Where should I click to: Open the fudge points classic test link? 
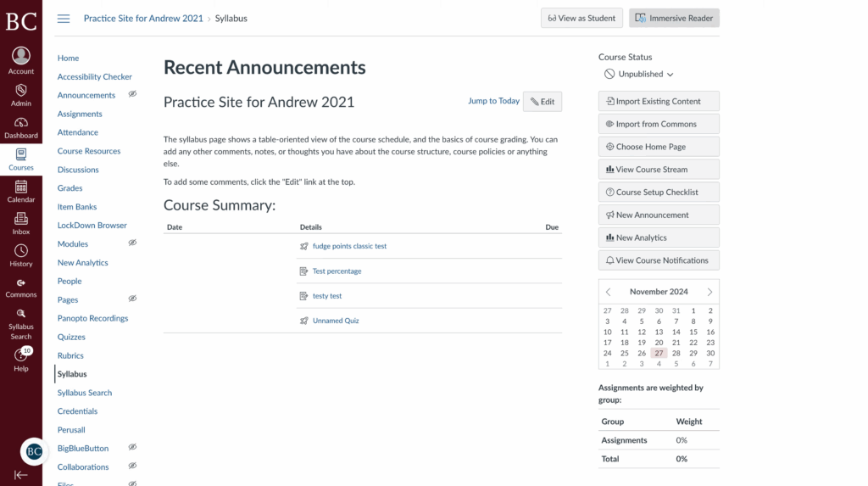click(x=349, y=246)
